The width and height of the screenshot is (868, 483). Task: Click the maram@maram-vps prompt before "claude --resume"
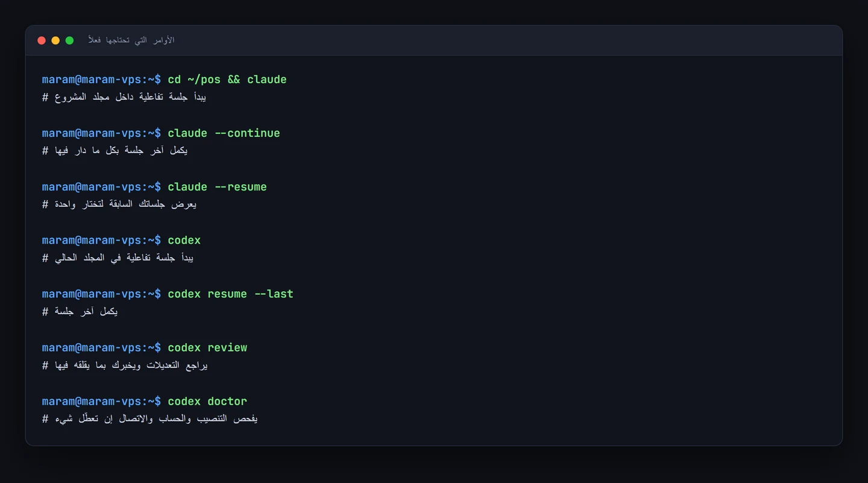[101, 187]
